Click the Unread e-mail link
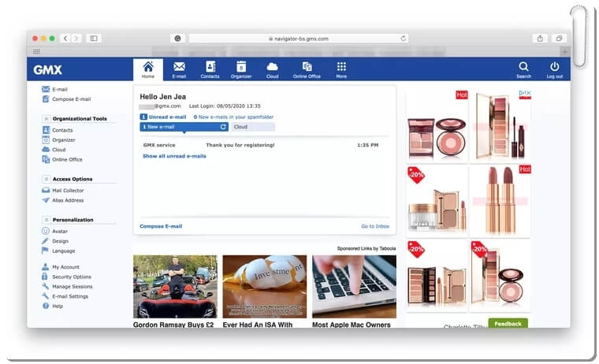599x364 pixels. pos(163,117)
